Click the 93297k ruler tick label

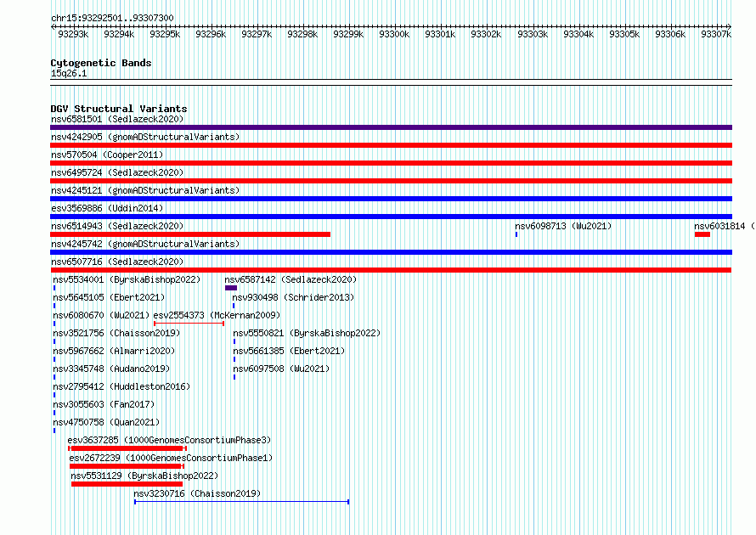point(257,34)
